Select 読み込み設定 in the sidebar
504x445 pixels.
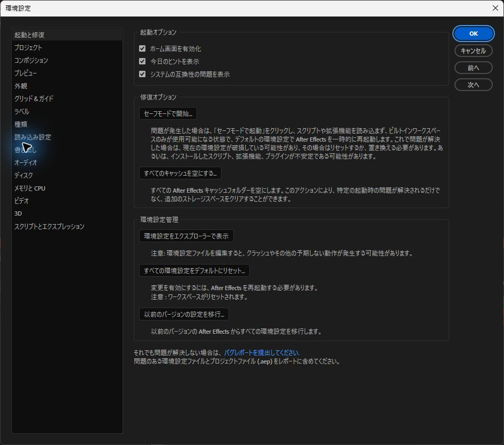click(x=67, y=137)
